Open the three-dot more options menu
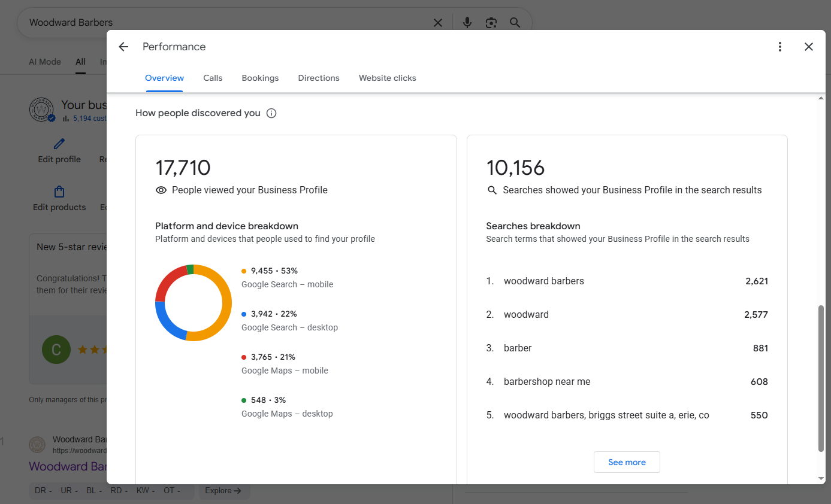Screen dimensions: 831x504 779,47
